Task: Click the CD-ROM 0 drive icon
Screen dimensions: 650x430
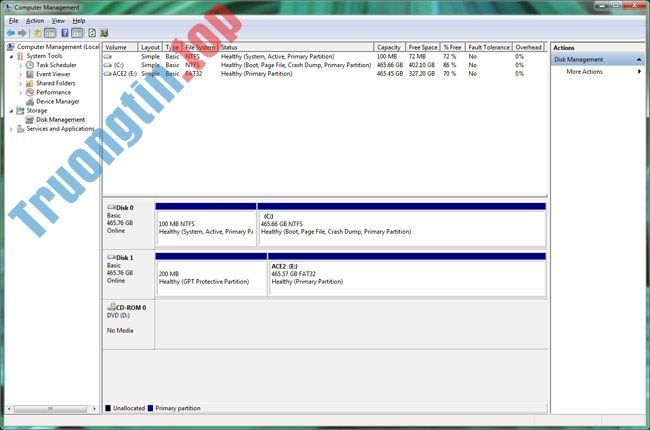Action: click(x=111, y=307)
